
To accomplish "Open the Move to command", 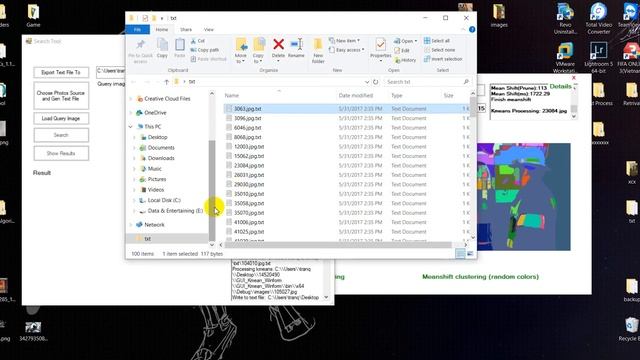I will pos(241,51).
